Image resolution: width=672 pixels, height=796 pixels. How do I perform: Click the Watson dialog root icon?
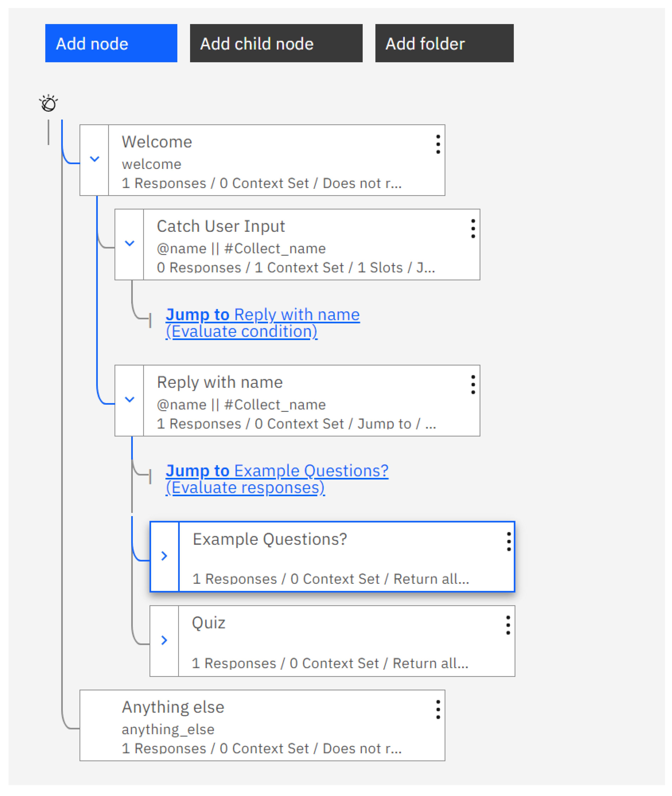point(49,103)
